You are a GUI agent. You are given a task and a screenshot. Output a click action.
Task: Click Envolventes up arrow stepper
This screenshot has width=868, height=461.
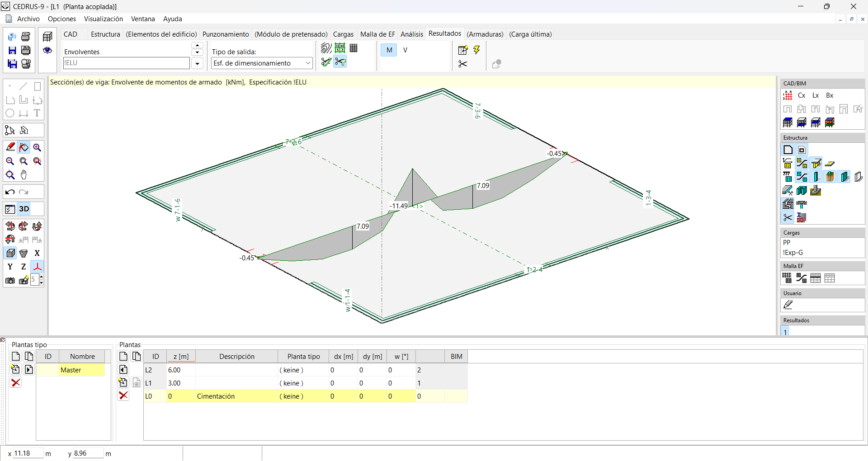pos(197,45)
